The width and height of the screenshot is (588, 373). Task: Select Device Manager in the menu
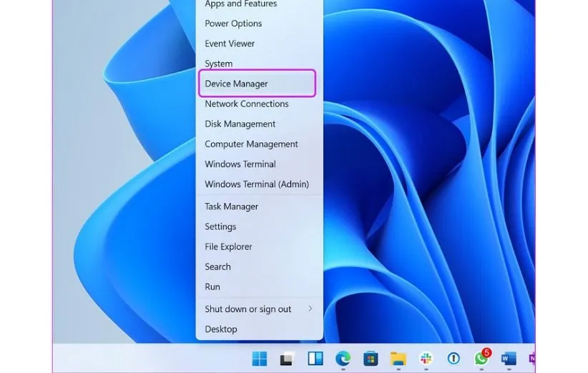237,84
